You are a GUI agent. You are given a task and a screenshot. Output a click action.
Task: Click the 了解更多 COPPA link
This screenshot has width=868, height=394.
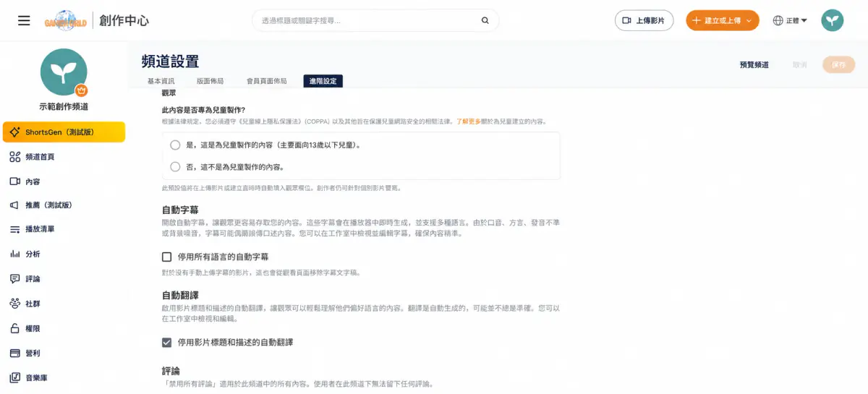(x=469, y=121)
